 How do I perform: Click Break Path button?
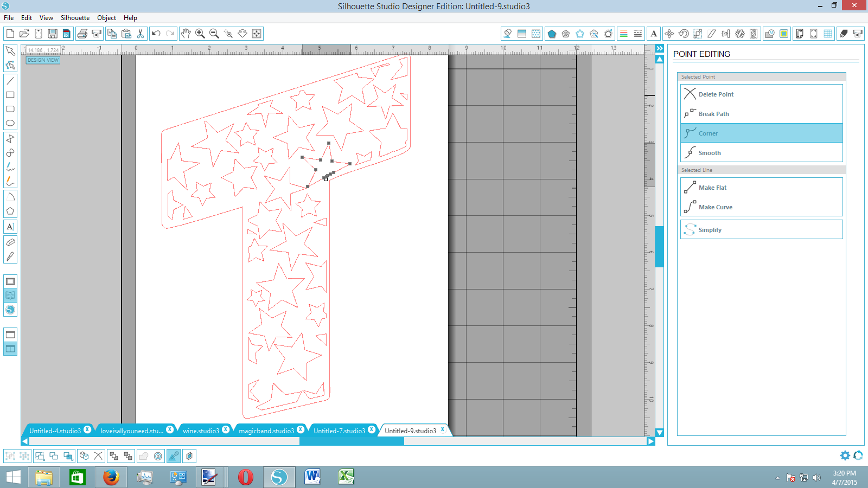click(762, 114)
